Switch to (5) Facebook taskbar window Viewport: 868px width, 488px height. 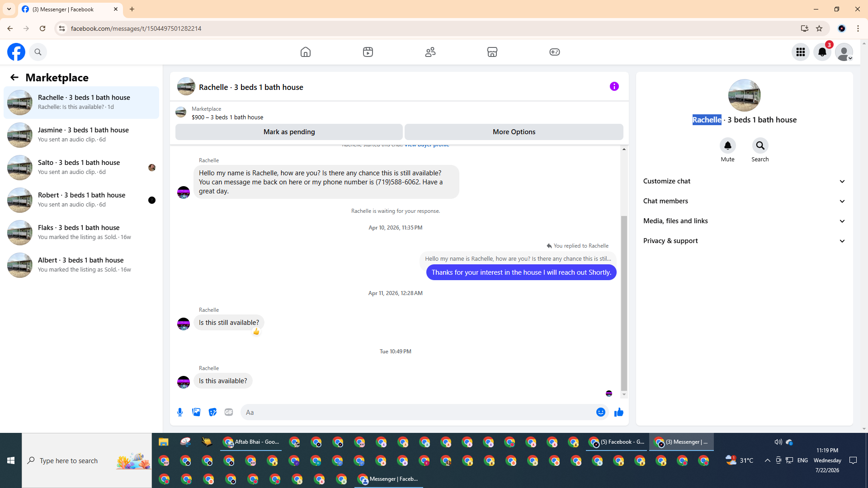click(617, 442)
